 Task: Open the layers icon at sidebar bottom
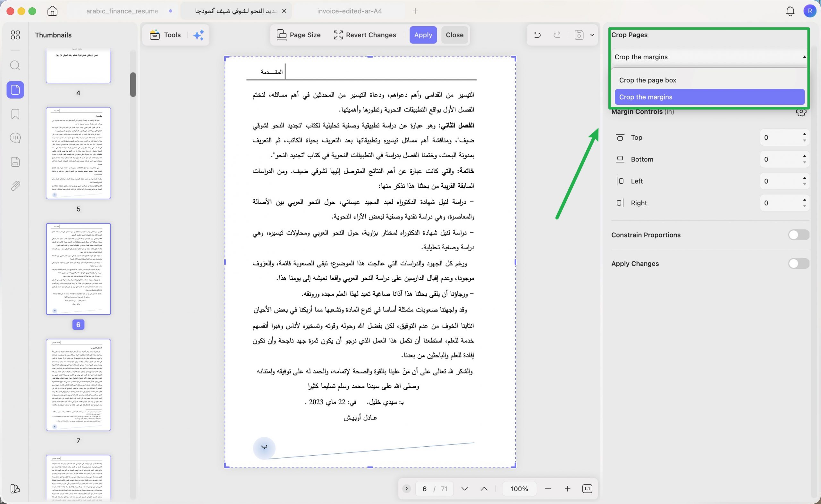[x=15, y=489]
